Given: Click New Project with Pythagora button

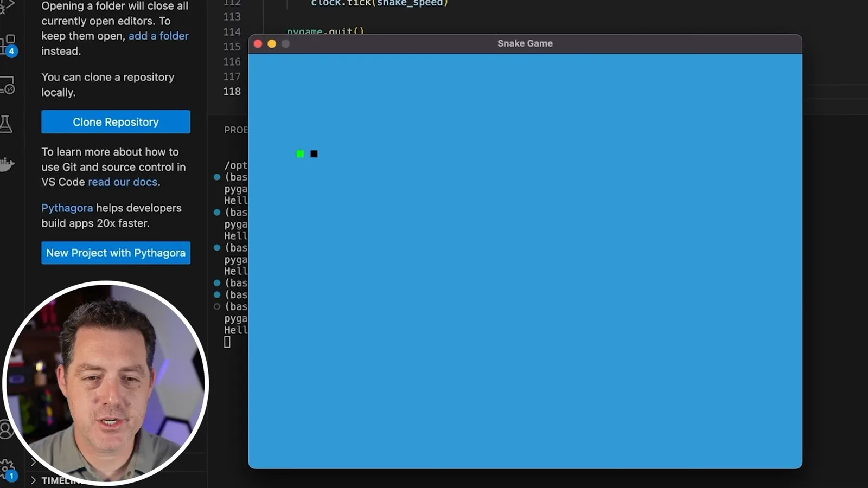Looking at the screenshot, I should [116, 253].
